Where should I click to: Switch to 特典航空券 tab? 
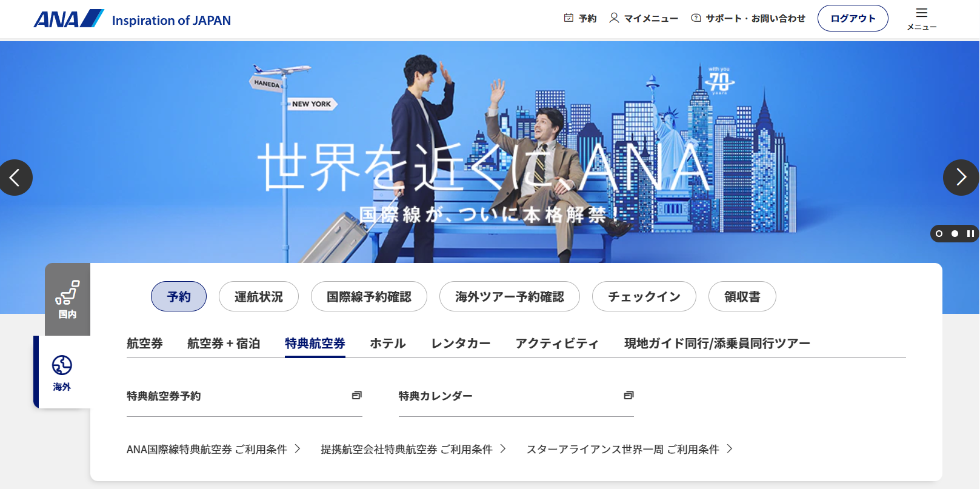[315, 344]
